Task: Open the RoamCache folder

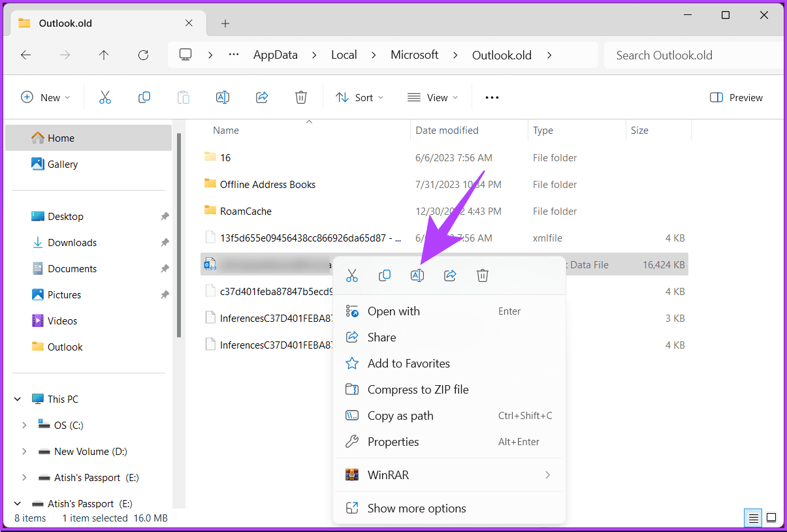Action: 246,211
